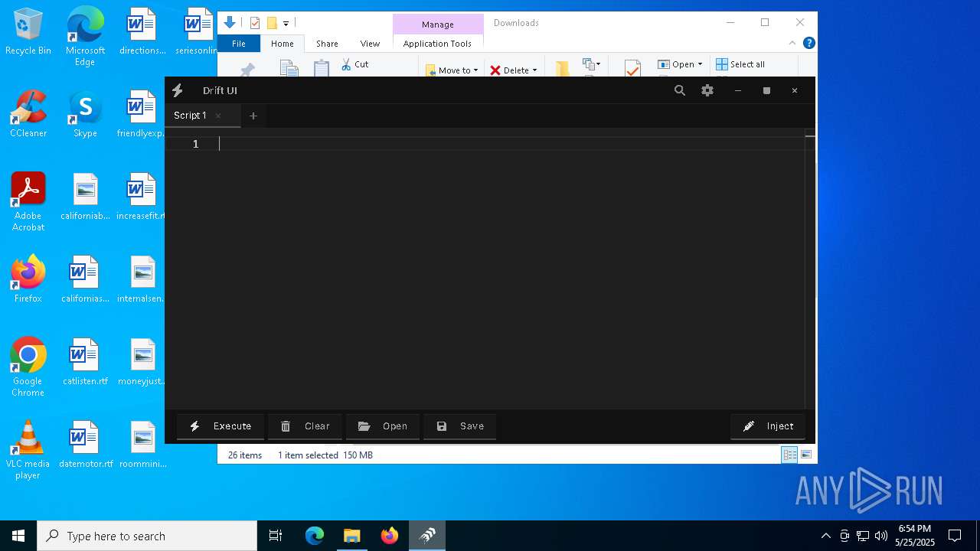Click the Properties checkmark icon in Explorer ribbon
This screenshot has width=980, height=551.
(x=632, y=69)
